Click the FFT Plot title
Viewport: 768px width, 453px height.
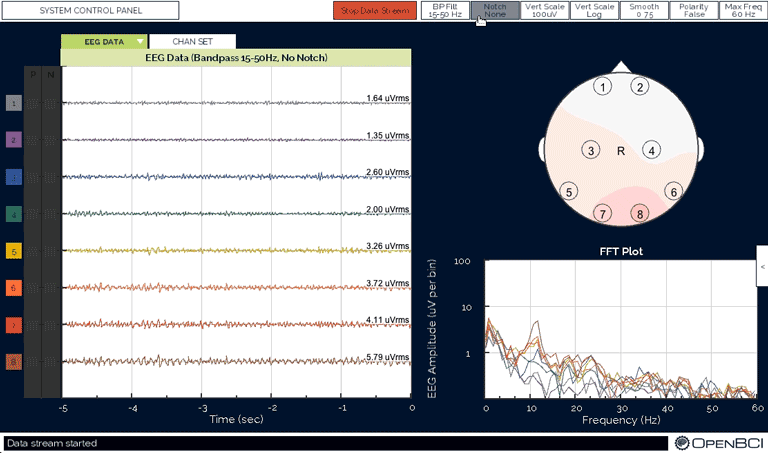[621, 252]
